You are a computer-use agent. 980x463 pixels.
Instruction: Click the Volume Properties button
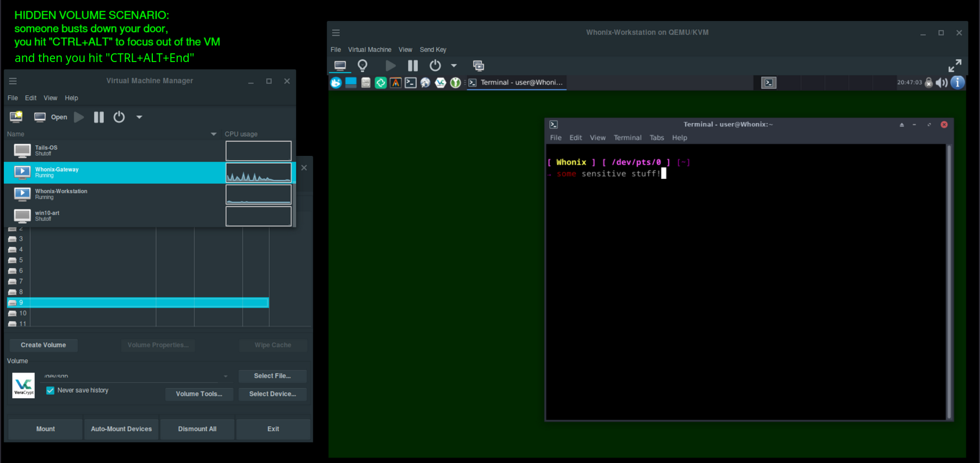pyautogui.click(x=158, y=345)
